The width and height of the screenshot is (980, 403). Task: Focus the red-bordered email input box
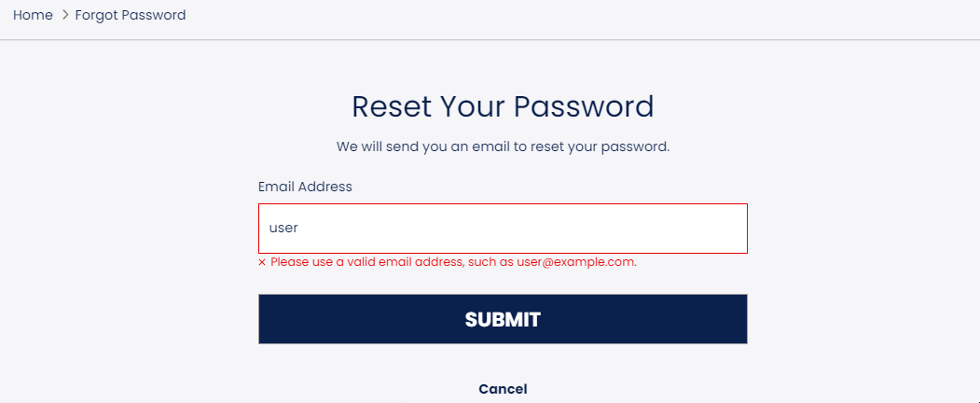[503, 228]
